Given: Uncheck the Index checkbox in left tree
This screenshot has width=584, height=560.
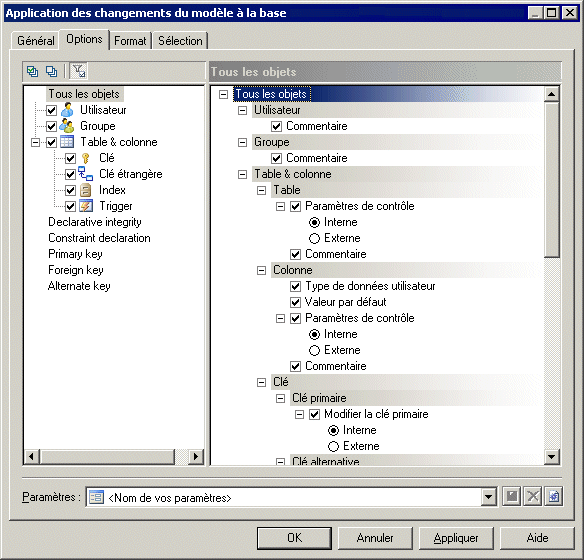Looking at the screenshot, I should click(70, 190).
